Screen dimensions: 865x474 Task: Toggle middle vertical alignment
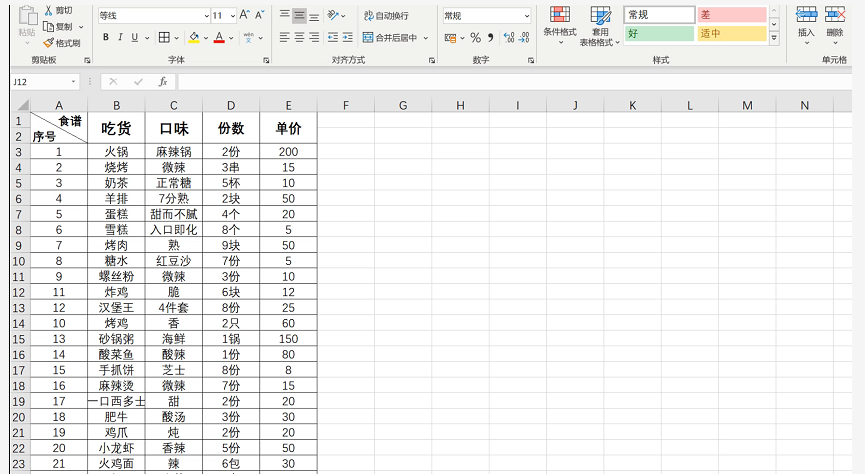coord(299,15)
